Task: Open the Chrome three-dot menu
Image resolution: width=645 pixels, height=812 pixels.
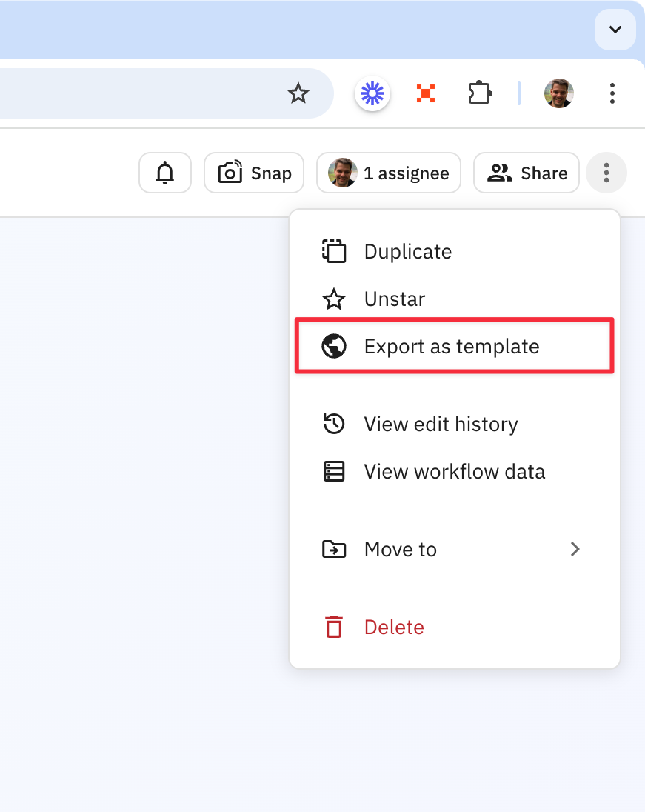Action: 612,93
